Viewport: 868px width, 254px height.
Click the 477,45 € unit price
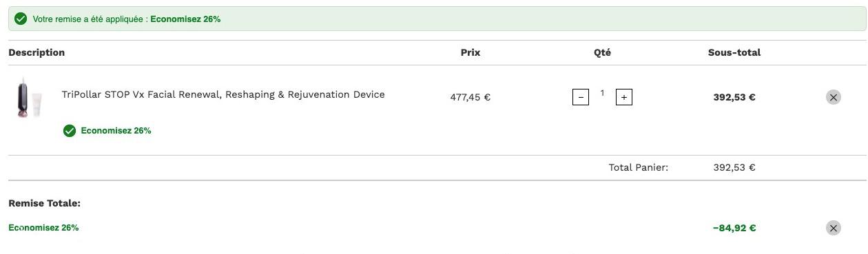[471, 97]
